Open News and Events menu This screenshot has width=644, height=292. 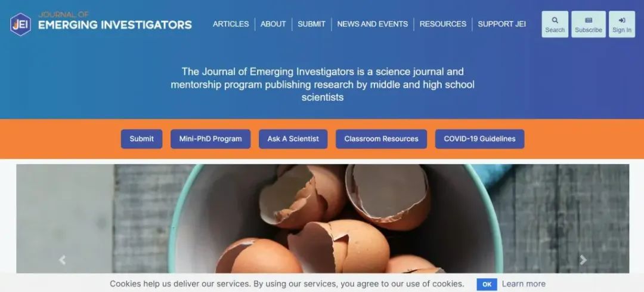pyautogui.click(x=373, y=24)
